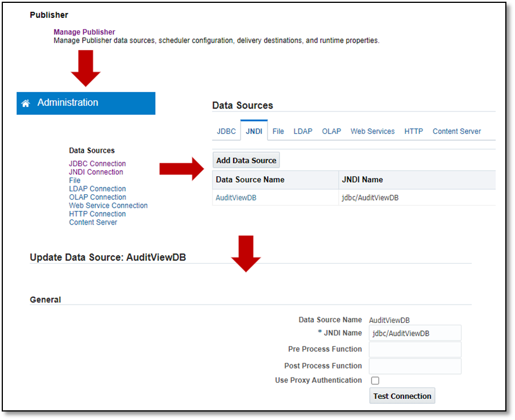Open the Content Server tab
The image size is (515, 420).
tap(456, 131)
